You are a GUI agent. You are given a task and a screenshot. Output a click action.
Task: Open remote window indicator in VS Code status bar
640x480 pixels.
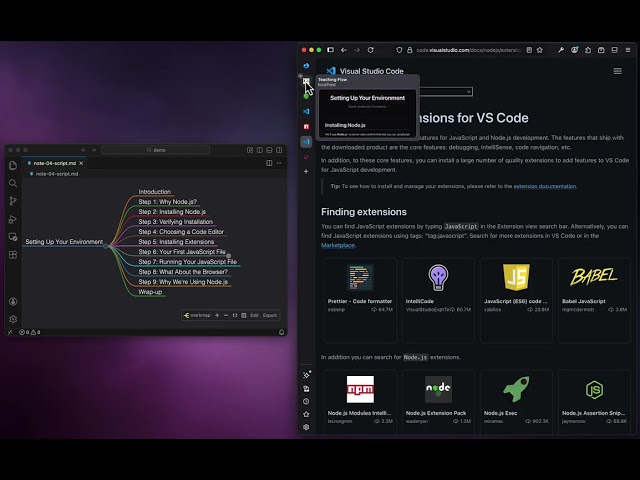[x=10, y=332]
